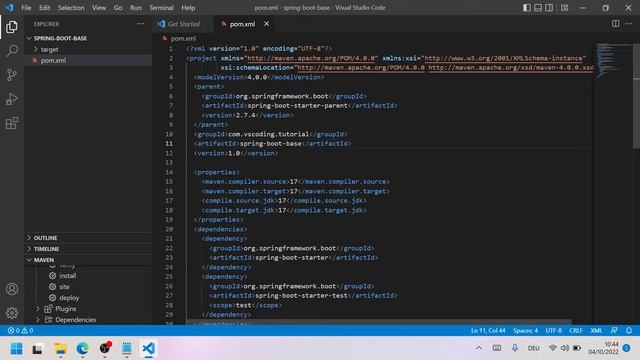Image resolution: width=640 pixels, height=360 pixels.
Task: Open the taskbar clock and date
Action: pyautogui.click(x=603, y=348)
